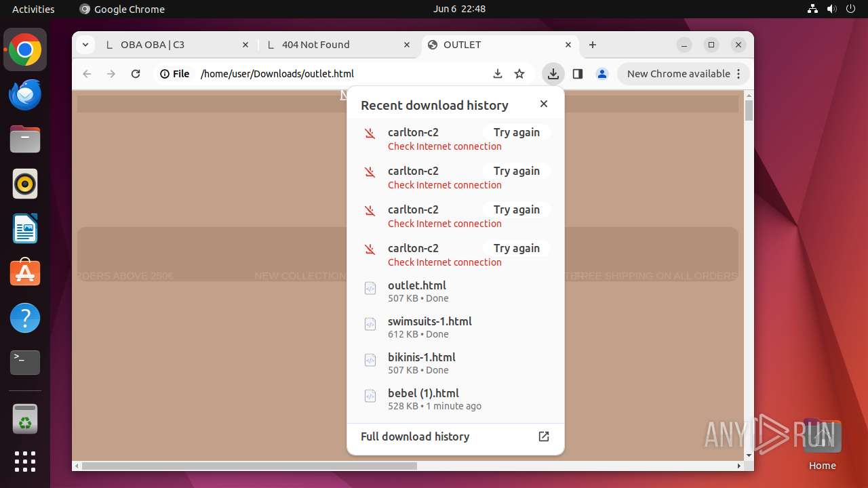Open the Files manager from the dock
The height and width of the screenshot is (488, 868).
[25, 139]
